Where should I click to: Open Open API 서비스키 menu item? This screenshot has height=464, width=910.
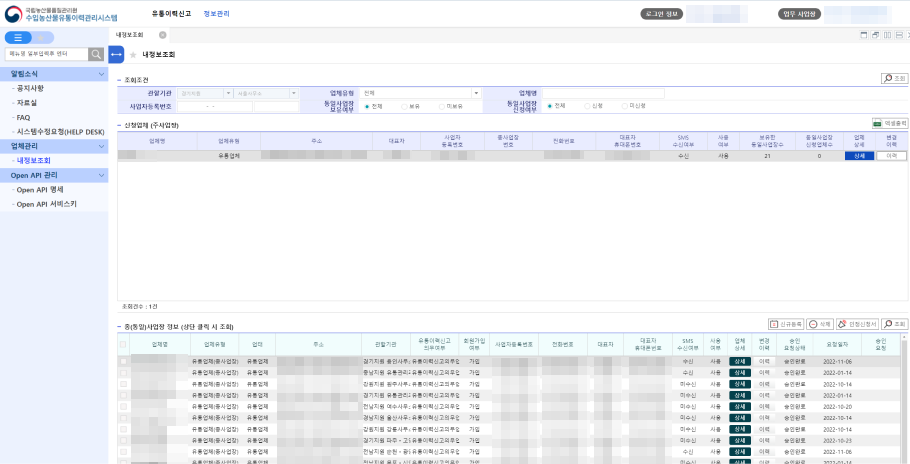click(46, 204)
